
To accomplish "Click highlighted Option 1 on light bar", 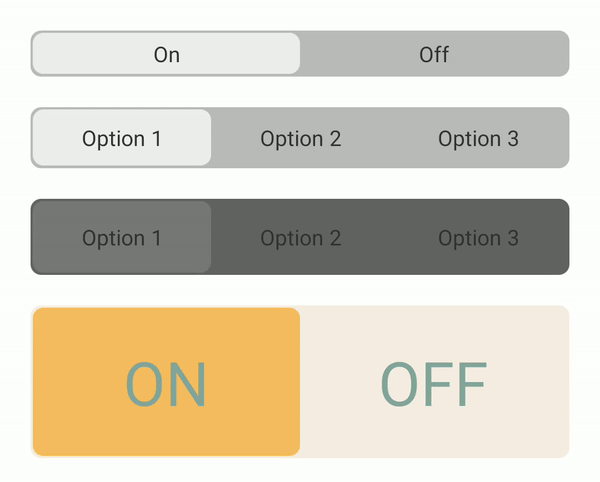I will tap(122, 138).
